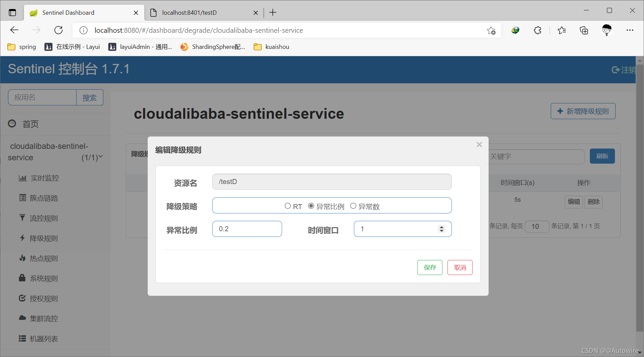This screenshot has width=644, height=357.
Task: Open the Collections icon
Action: pos(584,30)
